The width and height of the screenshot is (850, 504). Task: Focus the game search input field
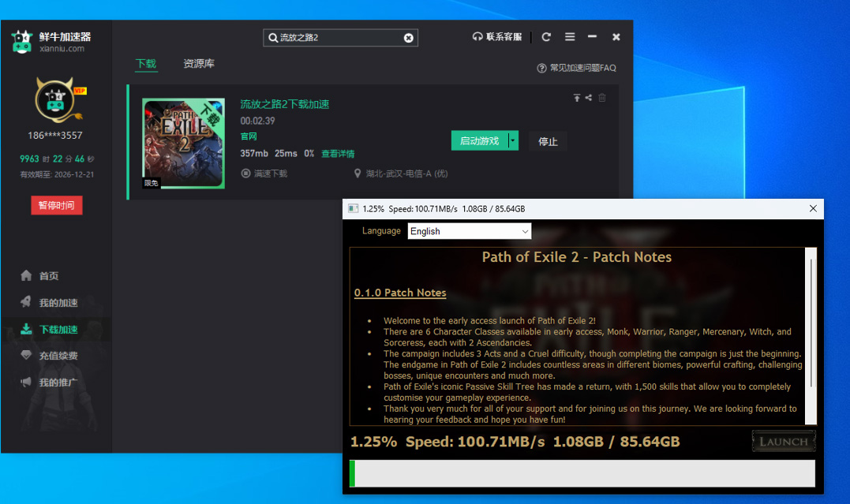(x=340, y=38)
